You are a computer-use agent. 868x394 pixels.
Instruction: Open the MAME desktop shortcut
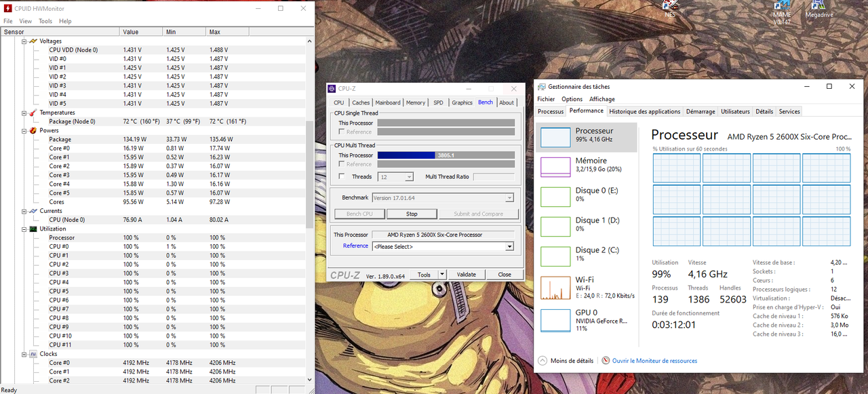pyautogui.click(x=782, y=12)
